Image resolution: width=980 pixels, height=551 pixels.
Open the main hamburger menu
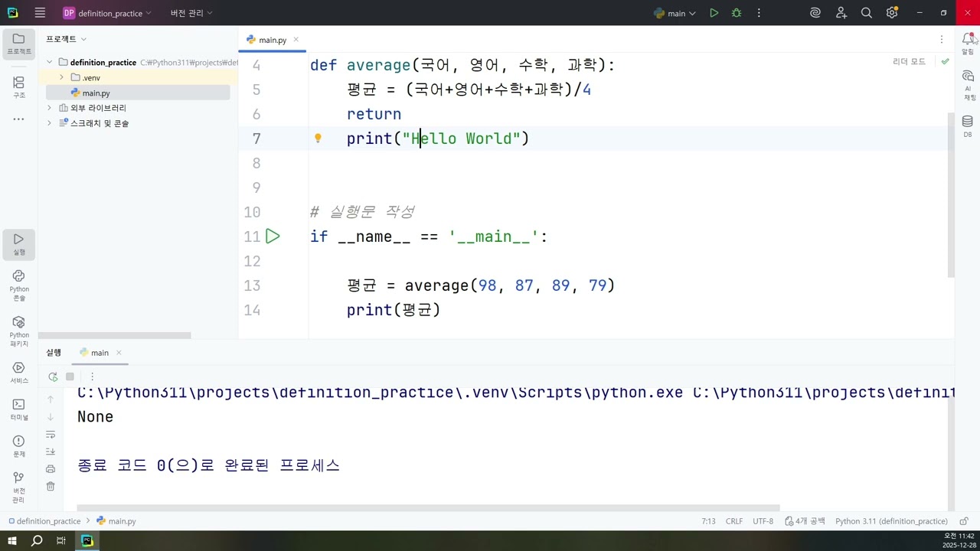click(x=40, y=13)
